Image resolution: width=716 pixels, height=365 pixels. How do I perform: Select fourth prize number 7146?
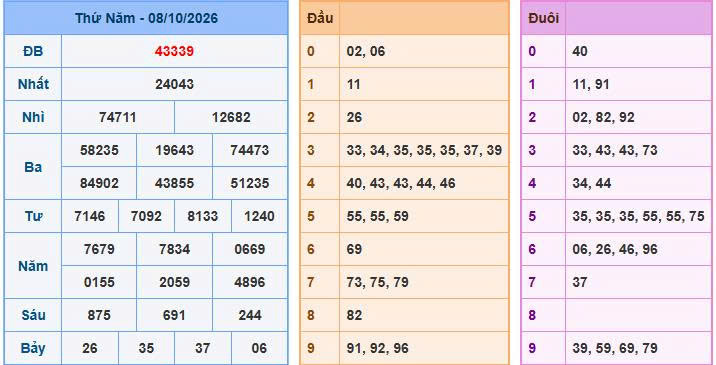coord(90,216)
